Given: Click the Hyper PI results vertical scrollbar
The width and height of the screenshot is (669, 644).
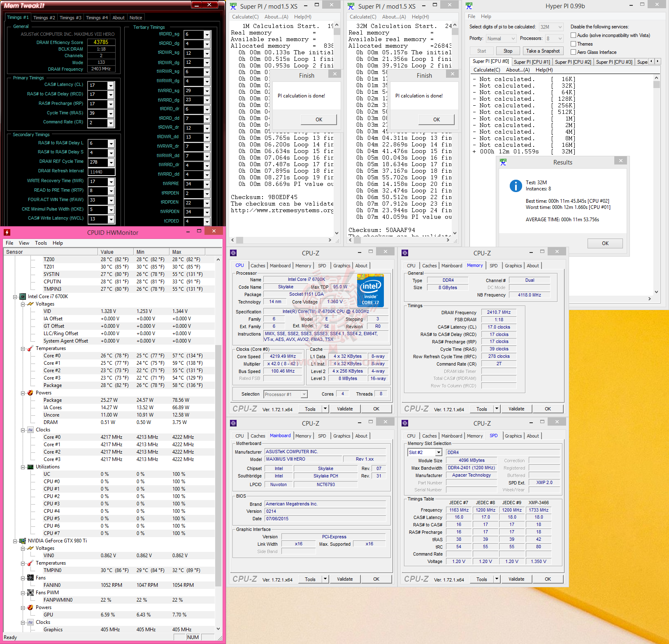Looking at the screenshot, I should coord(656,185).
